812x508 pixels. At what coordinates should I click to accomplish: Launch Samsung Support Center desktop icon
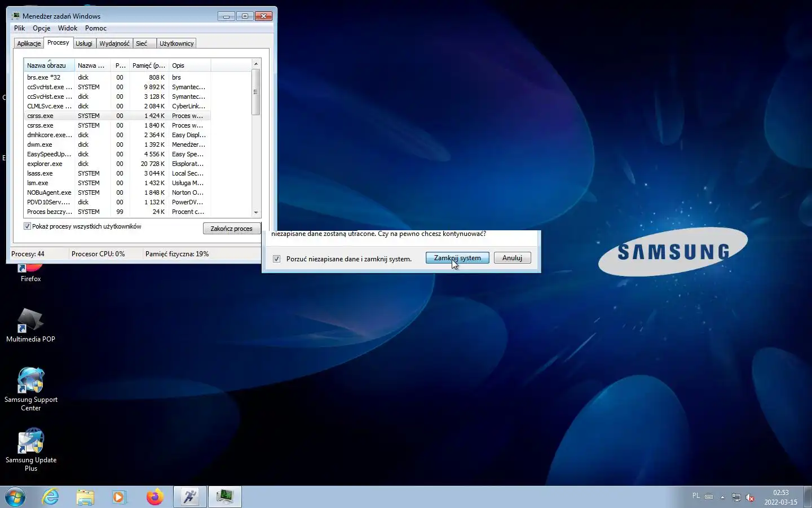click(30, 389)
